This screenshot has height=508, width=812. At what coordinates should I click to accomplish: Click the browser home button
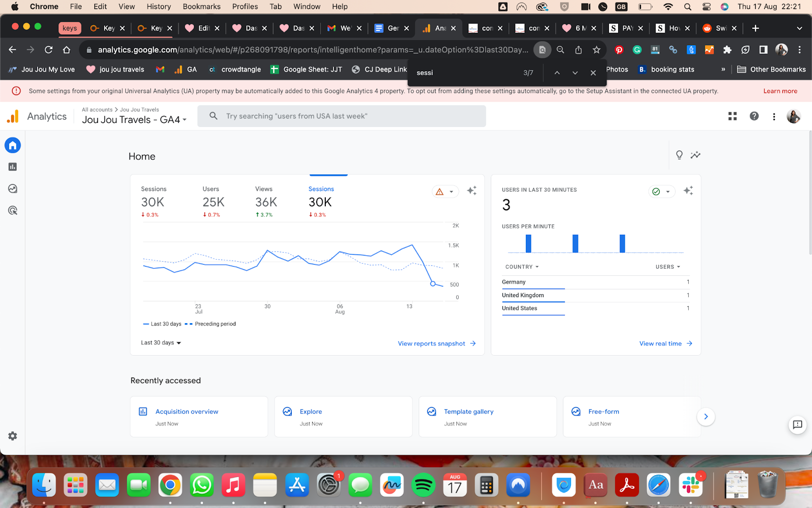tap(66, 50)
